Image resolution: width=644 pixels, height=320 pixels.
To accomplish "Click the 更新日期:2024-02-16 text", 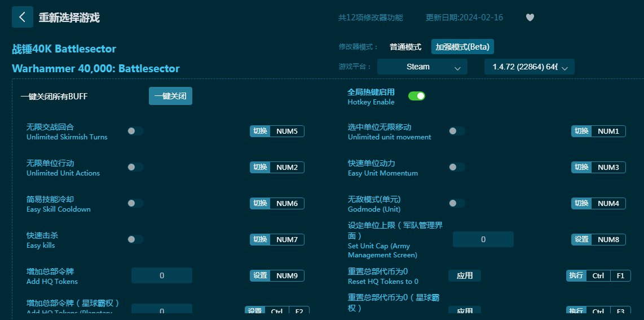I will 465,17.
